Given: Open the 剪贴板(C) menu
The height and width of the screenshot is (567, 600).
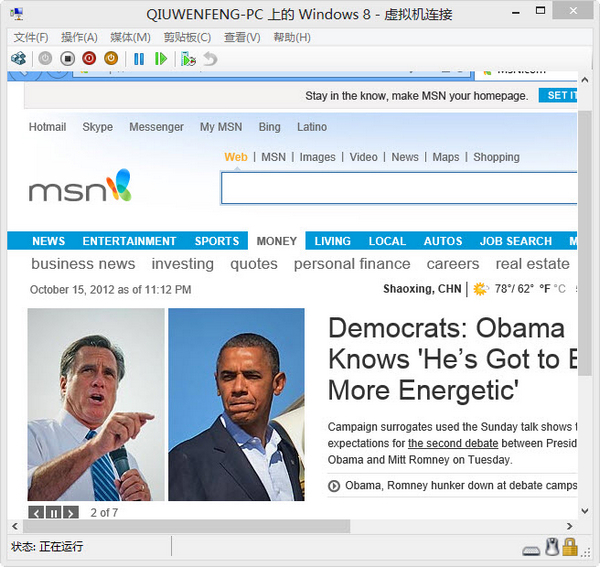Looking at the screenshot, I should point(187,37).
